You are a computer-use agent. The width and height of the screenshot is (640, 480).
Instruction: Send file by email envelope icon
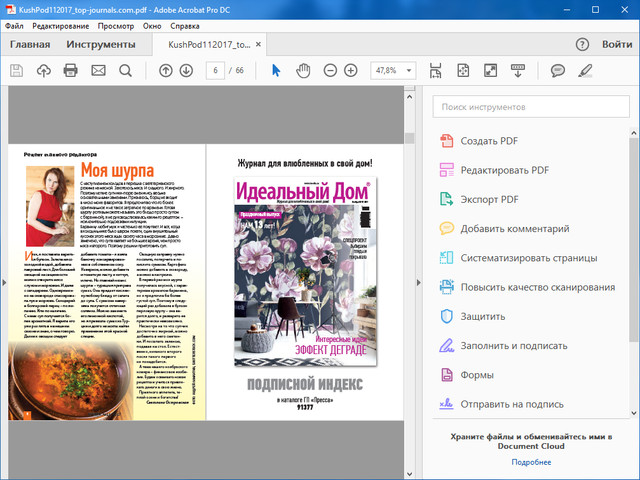click(98, 70)
